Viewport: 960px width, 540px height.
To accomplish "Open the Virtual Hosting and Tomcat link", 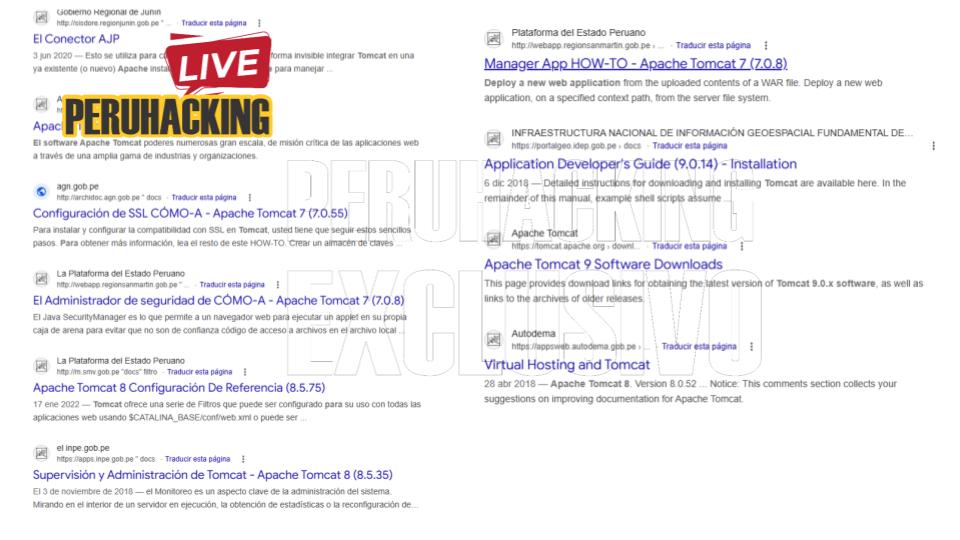I will click(x=567, y=365).
